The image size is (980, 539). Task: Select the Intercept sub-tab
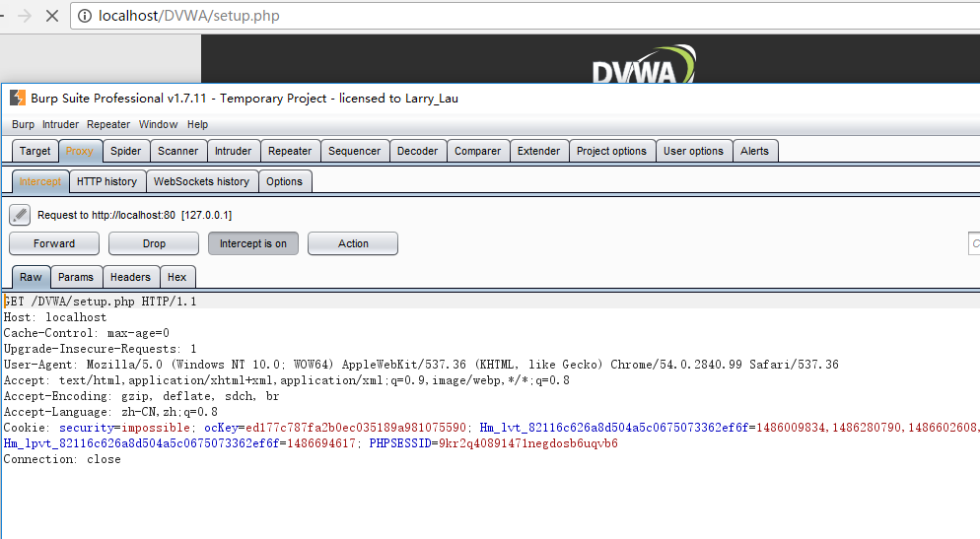(40, 181)
